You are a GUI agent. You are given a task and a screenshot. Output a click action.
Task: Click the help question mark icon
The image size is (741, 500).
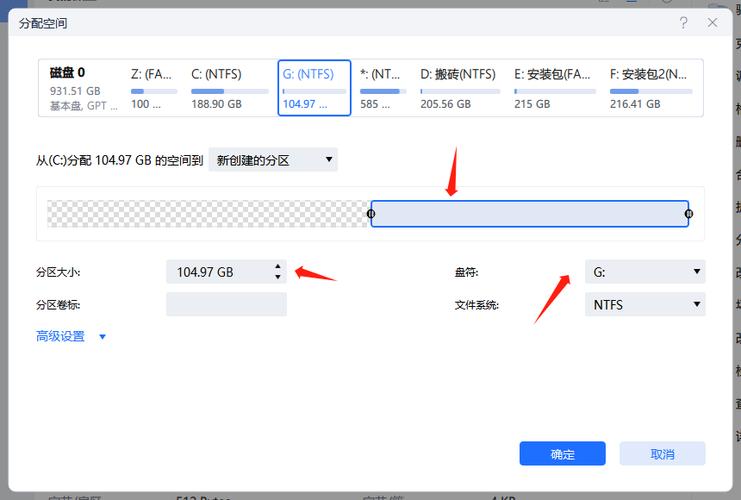[683, 22]
